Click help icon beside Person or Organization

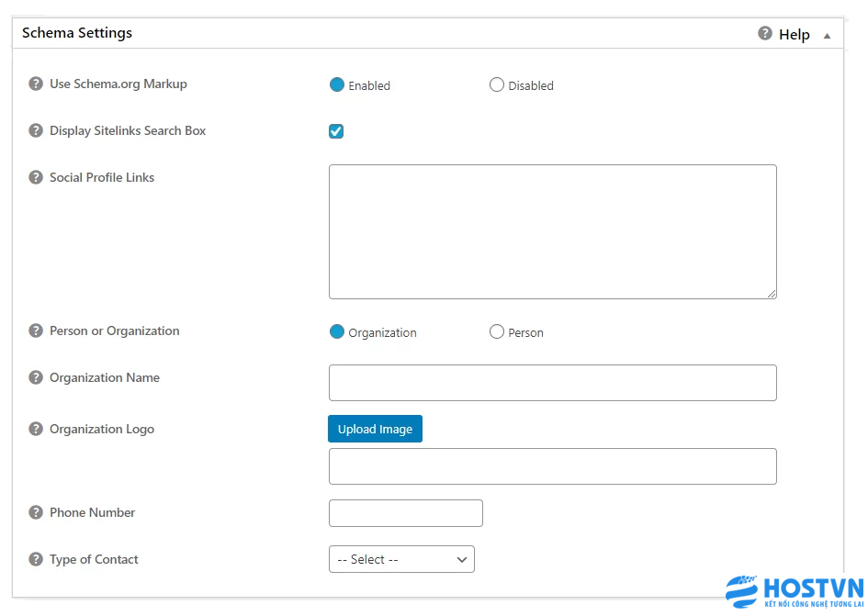[36, 331]
